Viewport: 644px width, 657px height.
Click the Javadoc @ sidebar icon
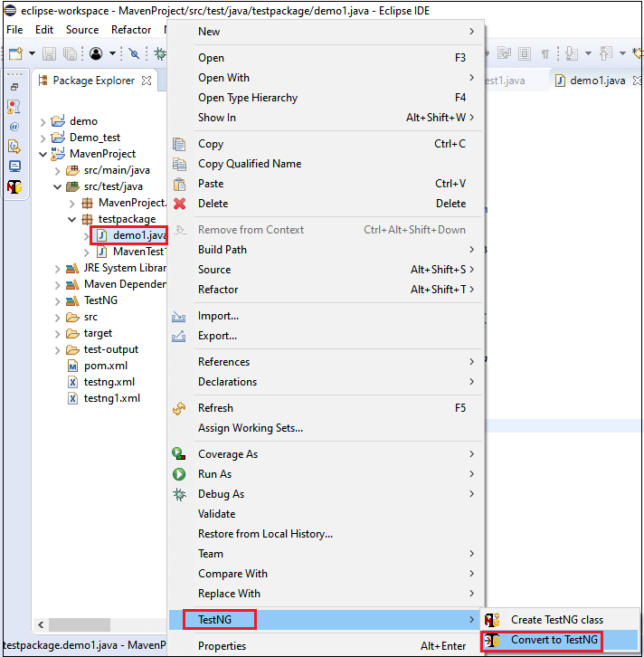point(14,127)
